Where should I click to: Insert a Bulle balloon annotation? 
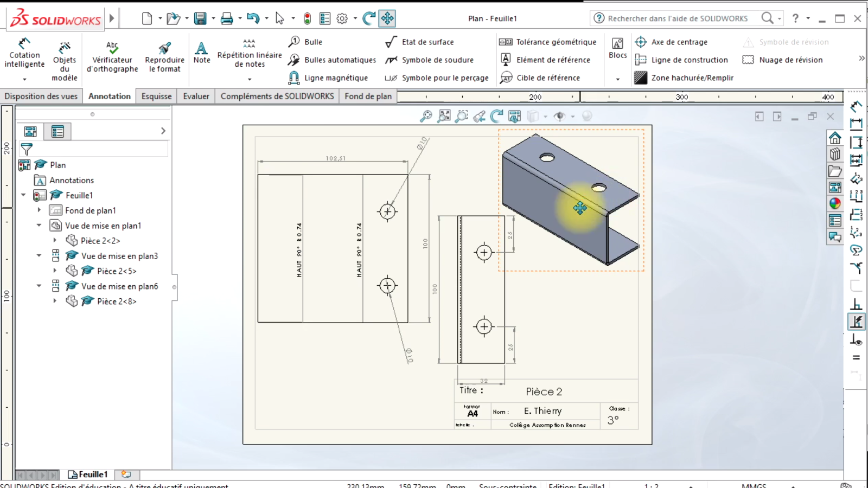[x=305, y=42]
